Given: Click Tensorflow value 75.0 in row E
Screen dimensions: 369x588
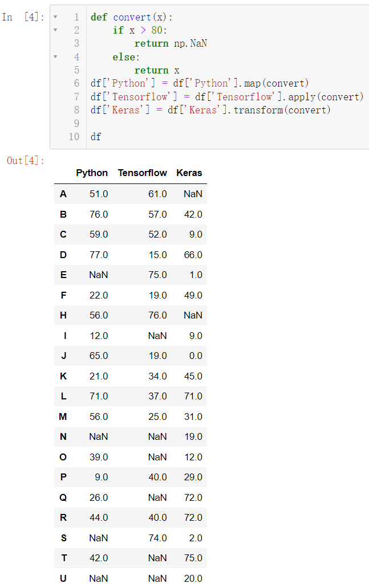Looking at the screenshot, I should [x=157, y=275].
